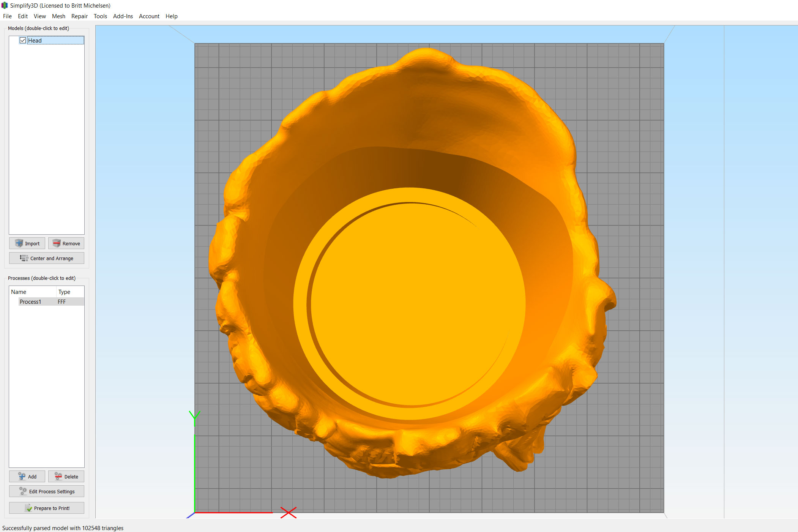Viewport: 798px width, 532px height.
Task: Add a new process
Action: [x=27, y=477]
